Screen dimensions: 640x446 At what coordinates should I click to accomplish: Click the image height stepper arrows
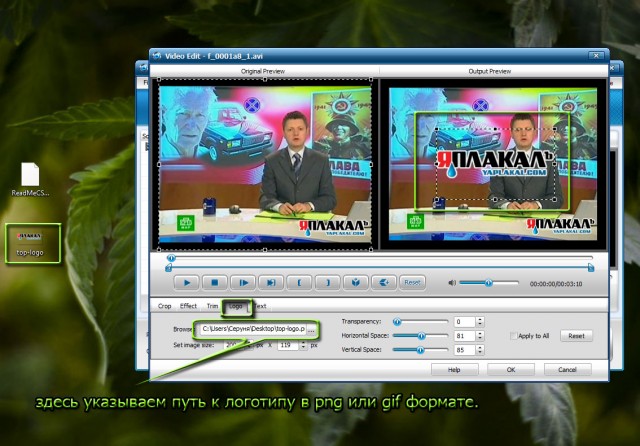click(303, 345)
